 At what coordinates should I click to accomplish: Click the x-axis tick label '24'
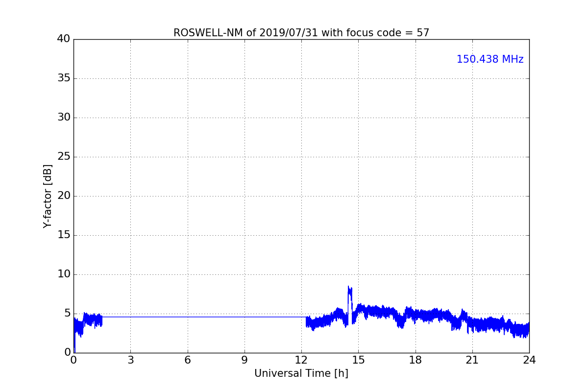pos(529,360)
